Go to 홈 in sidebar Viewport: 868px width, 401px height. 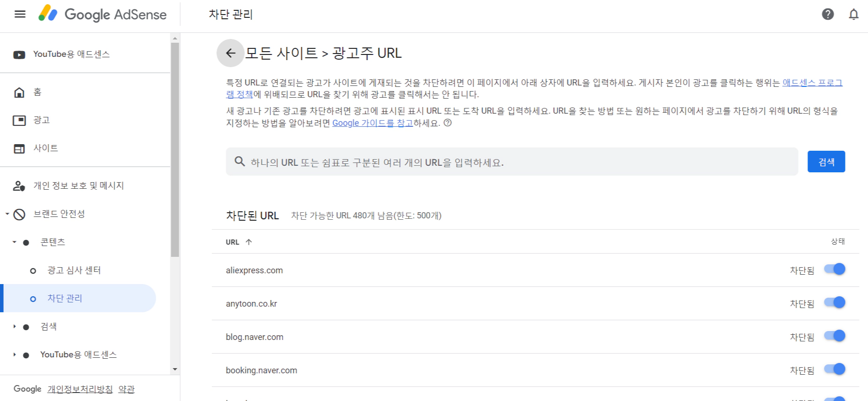coord(38,92)
